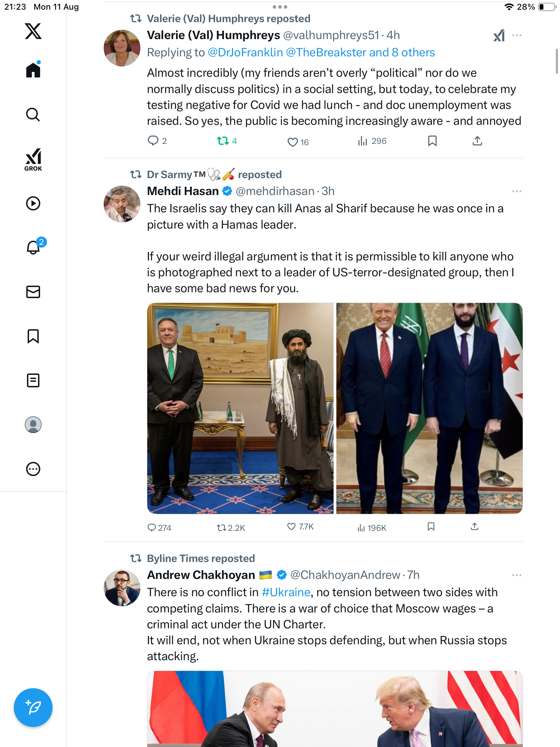
Task: Open Grok from the sidebar
Action: [33, 159]
